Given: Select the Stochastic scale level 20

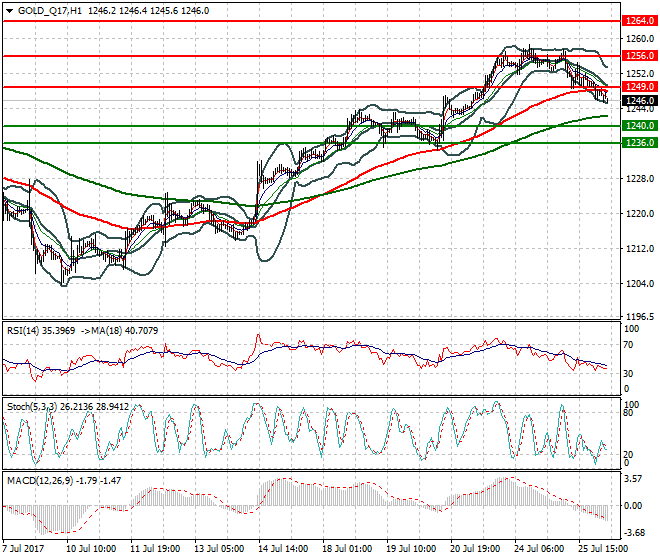Looking at the screenshot, I should tap(628, 455).
